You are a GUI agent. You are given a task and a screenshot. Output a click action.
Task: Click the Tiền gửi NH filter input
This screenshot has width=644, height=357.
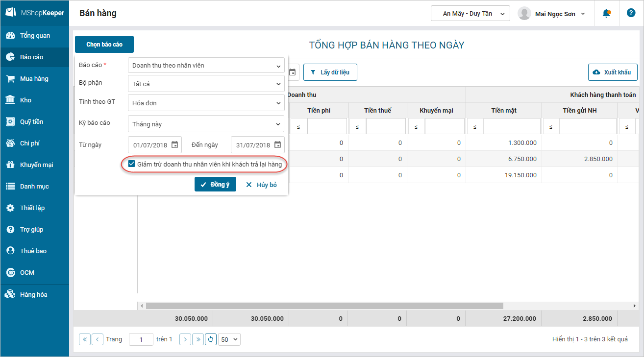588,126
